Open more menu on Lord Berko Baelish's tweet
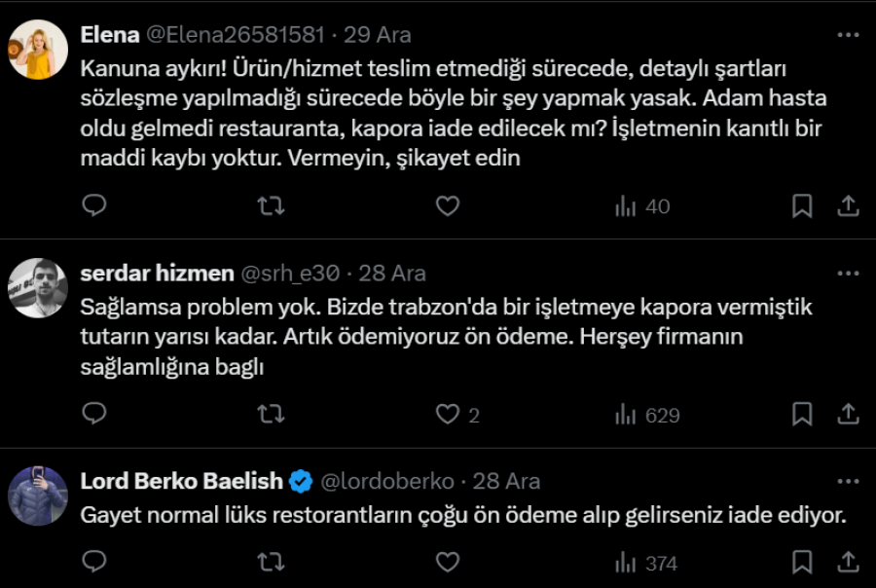 pyautogui.click(x=848, y=481)
